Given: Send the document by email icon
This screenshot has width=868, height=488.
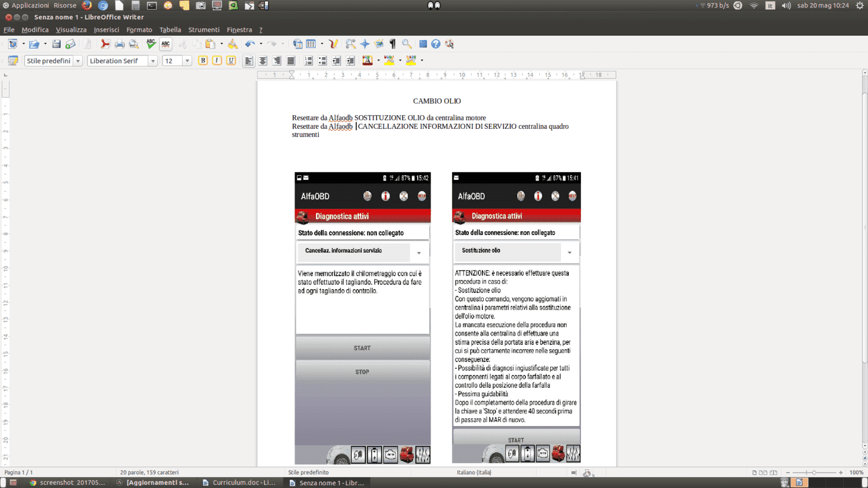Looking at the screenshot, I should point(70,44).
